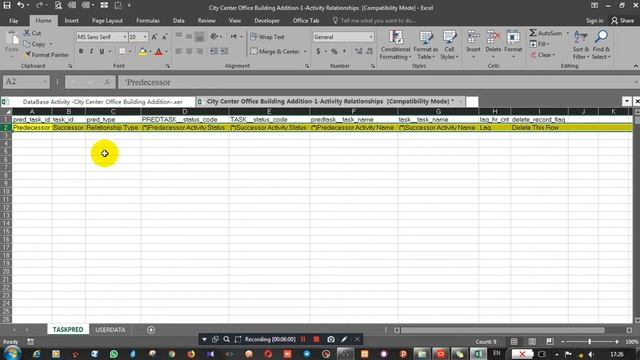The image size is (640, 360).
Task: Switch to Page Layout view in status bar
Action: 532,341
